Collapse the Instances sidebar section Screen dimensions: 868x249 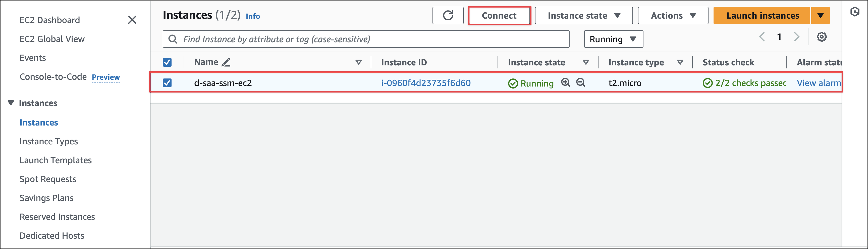click(11, 103)
